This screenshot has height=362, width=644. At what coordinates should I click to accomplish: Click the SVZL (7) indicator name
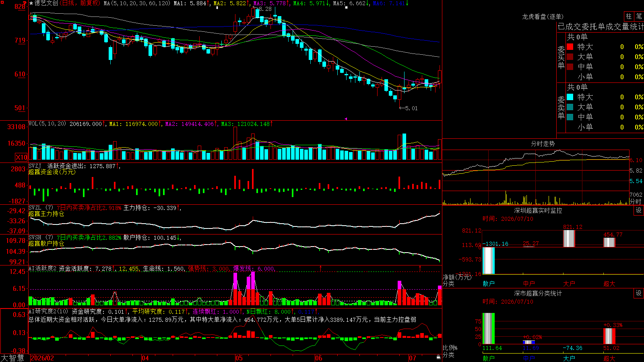point(41,208)
